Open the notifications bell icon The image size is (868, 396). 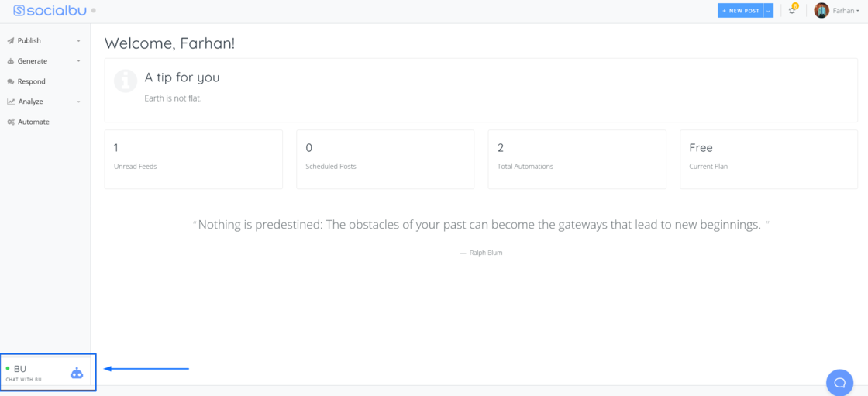pyautogui.click(x=791, y=11)
